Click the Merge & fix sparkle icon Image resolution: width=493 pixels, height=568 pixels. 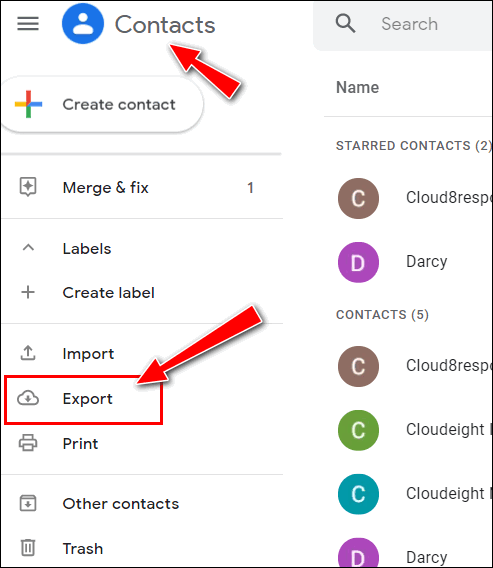pyautogui.click(x=28, y=187)
